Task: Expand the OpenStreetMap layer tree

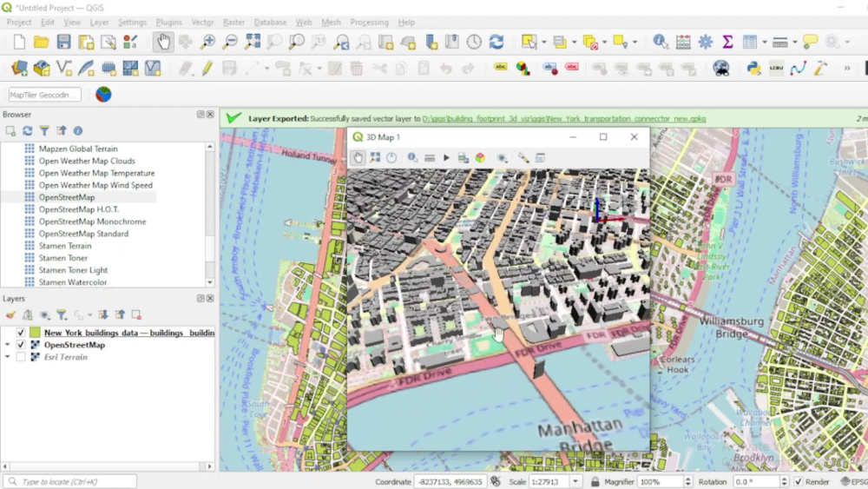Action: 7,345
